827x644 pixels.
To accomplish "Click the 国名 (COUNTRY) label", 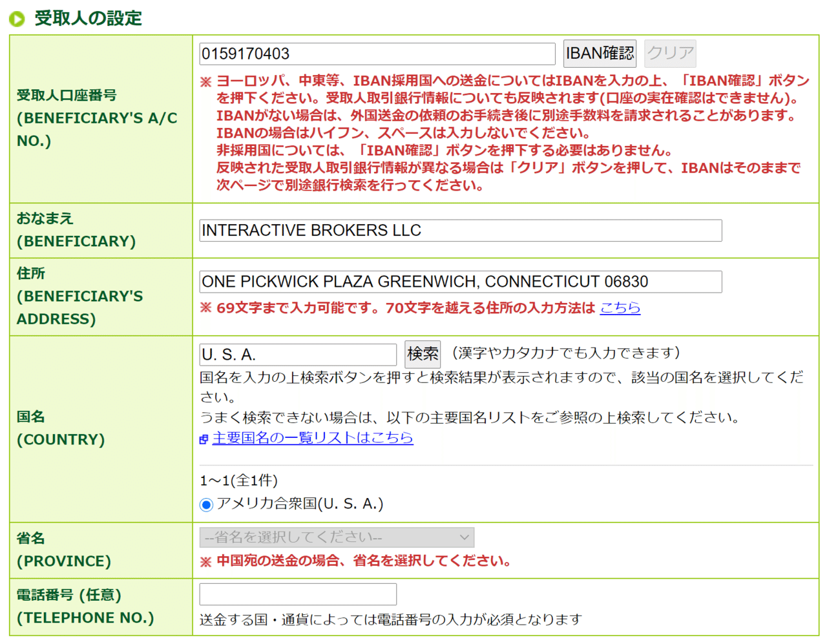I will tap(61, 428).
